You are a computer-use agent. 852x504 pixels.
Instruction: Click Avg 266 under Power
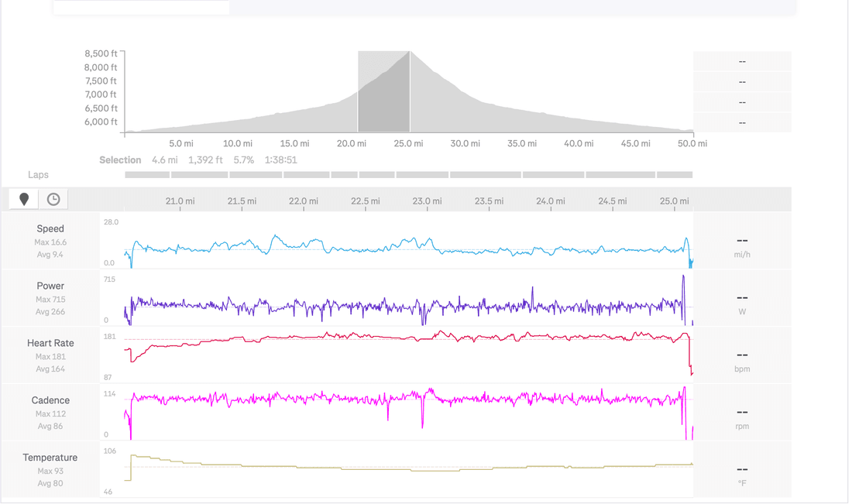[50, 312]
